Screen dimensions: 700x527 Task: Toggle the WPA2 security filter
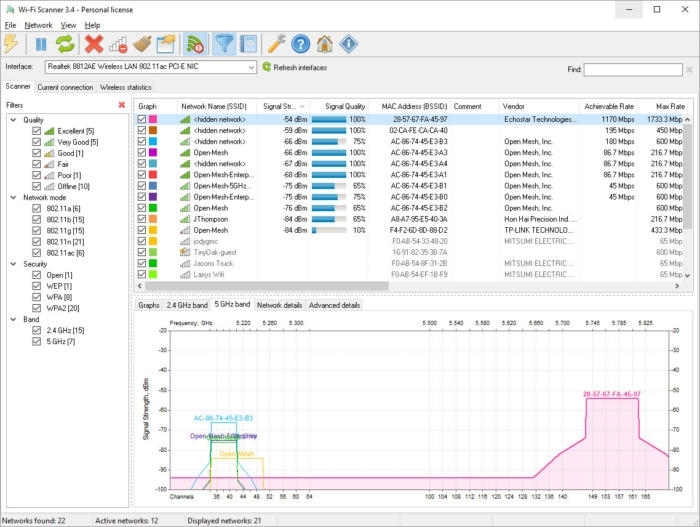(x=37, y=308)
